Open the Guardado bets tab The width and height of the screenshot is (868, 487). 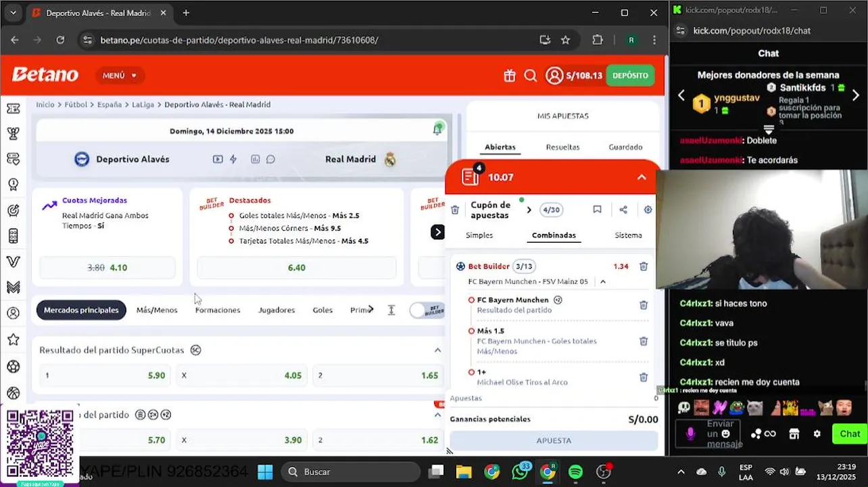625,147
